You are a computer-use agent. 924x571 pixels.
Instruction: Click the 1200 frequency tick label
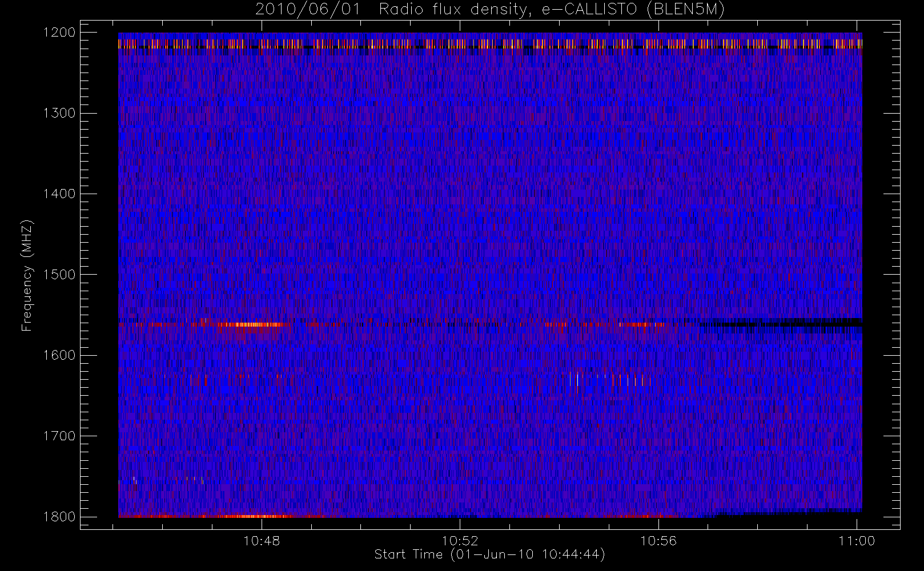pos(59,33)
